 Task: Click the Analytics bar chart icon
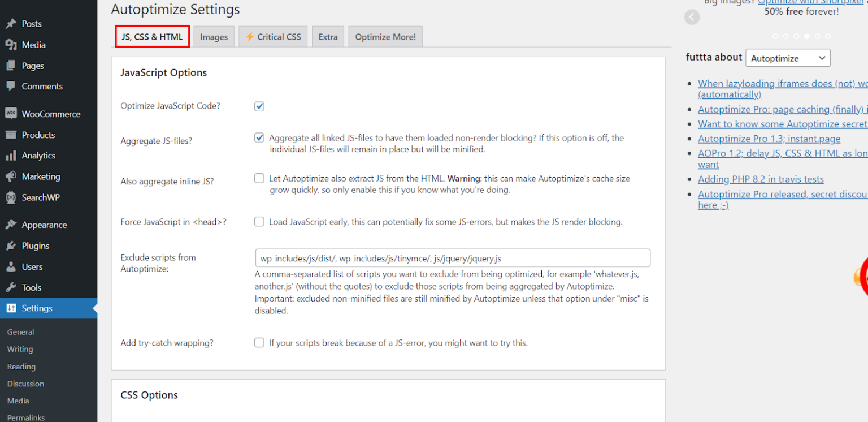pos(11,156)
